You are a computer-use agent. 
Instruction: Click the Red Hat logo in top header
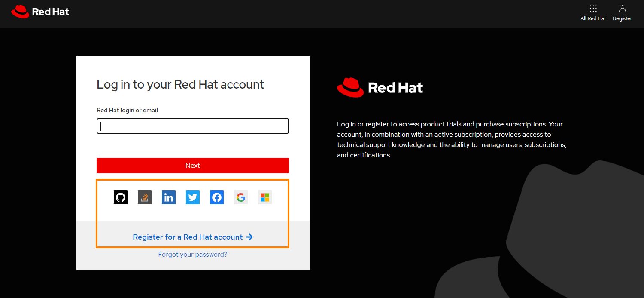(x=40, y=12)
